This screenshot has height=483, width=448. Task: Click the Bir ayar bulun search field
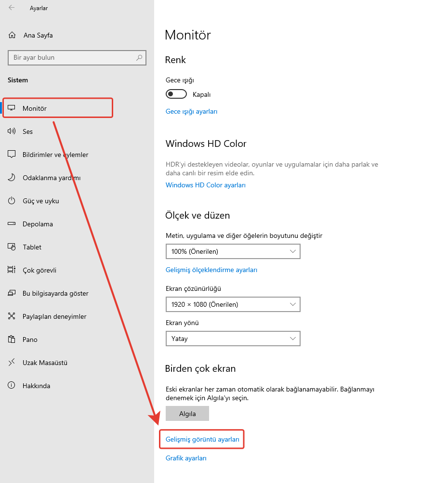(x=72, y=57)
